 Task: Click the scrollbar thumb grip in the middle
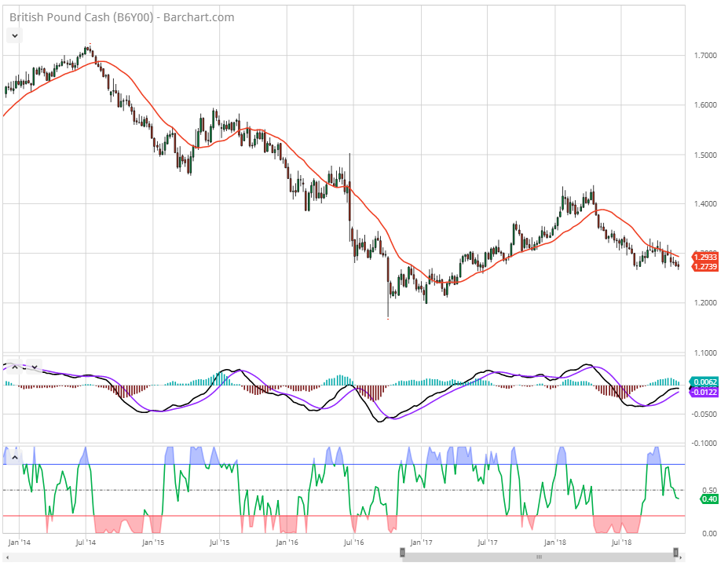point(539,557)
